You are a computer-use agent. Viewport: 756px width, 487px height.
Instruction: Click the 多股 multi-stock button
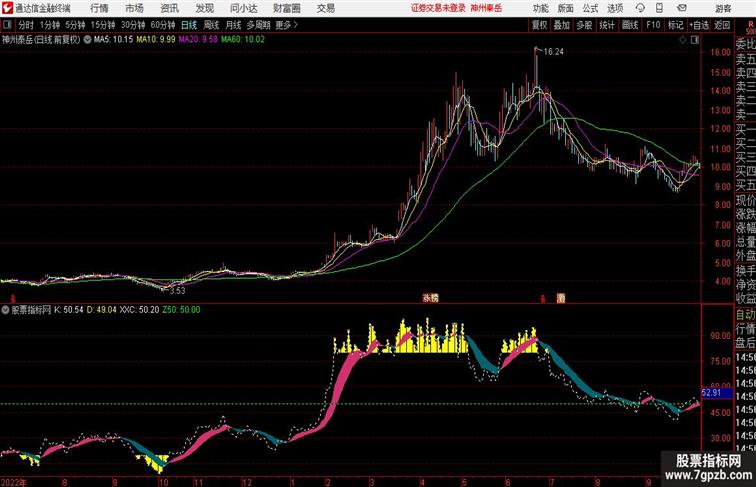[584, 25]
